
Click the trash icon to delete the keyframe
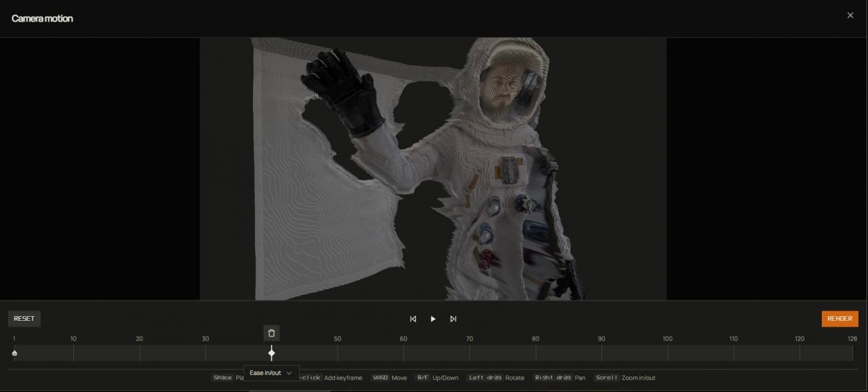271,332
